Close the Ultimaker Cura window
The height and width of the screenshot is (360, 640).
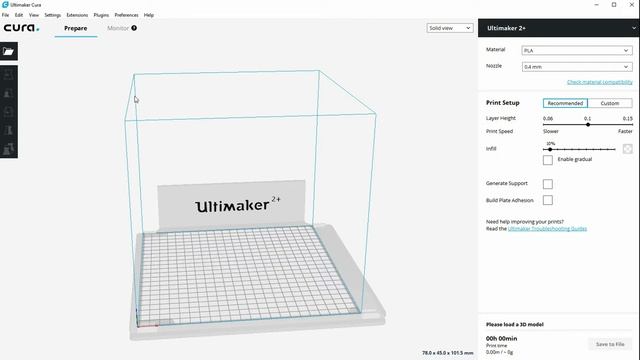pyautogui.click(x=631, y=4)
